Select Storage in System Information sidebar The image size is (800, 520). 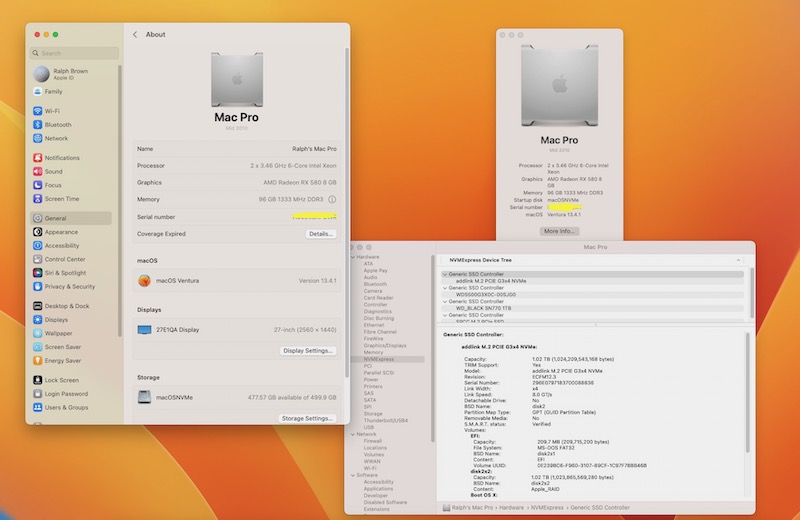373,414
